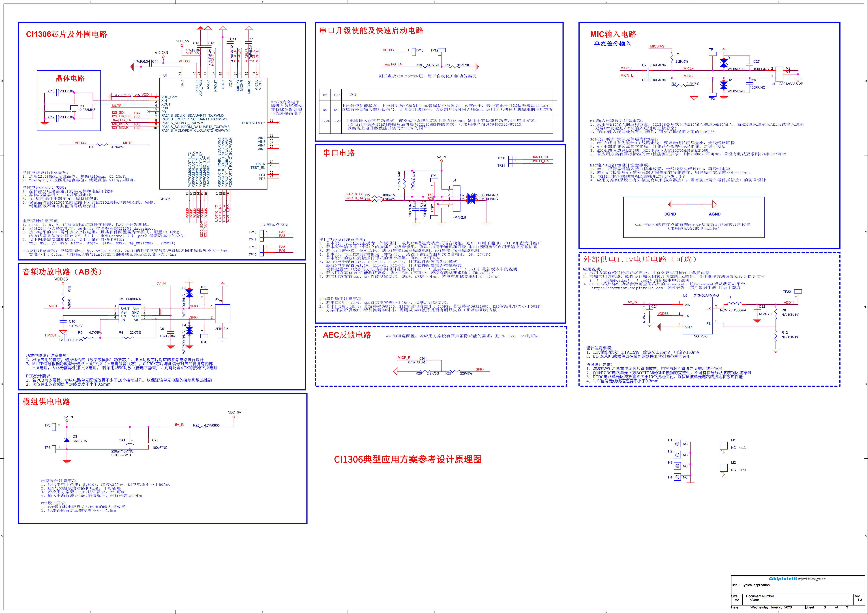Click the BOOTSEL/PC5 pin name on U1
The image size is (868, 614).
tap(254, 123)
